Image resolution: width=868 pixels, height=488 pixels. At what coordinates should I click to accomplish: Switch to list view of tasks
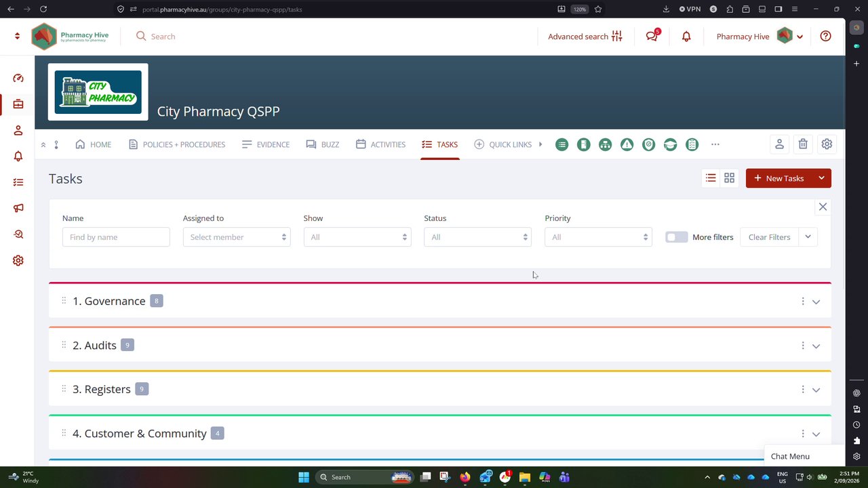711,178
